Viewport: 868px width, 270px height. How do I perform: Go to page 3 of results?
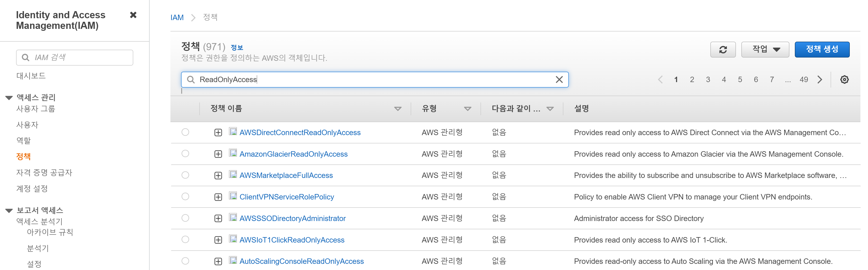tap(708, 80)
